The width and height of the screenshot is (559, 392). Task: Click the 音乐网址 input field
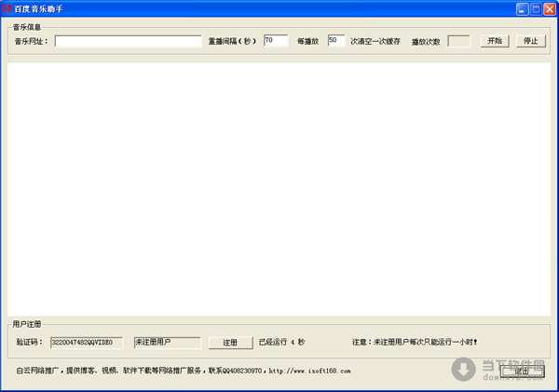coord(129,41)
